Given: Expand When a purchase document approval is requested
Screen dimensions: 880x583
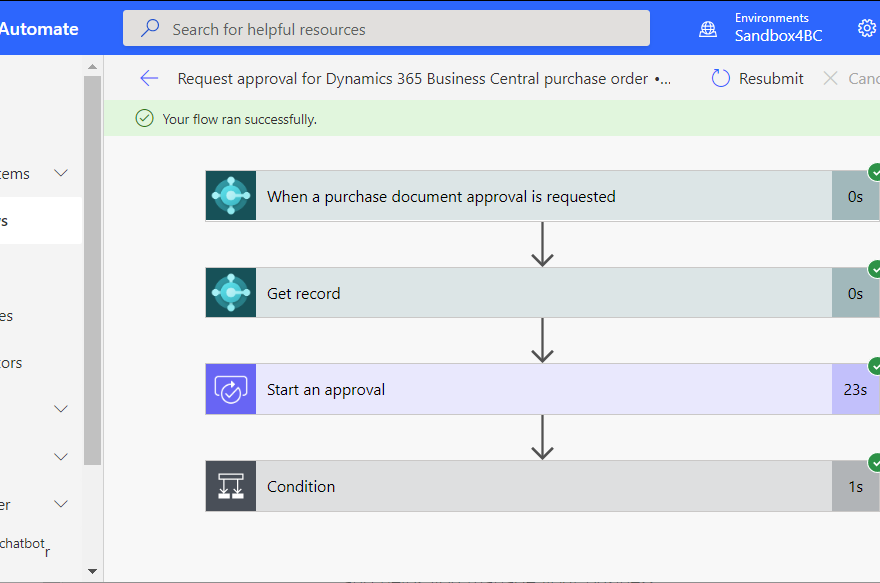Looking at the screenshot, I should coord(542,196).
